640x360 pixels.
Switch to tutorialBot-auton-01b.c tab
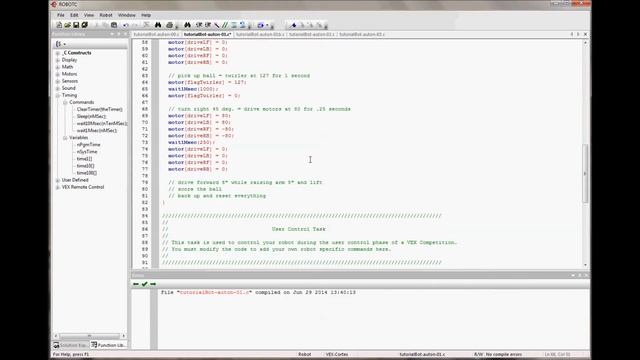click(x=260, y=35)
